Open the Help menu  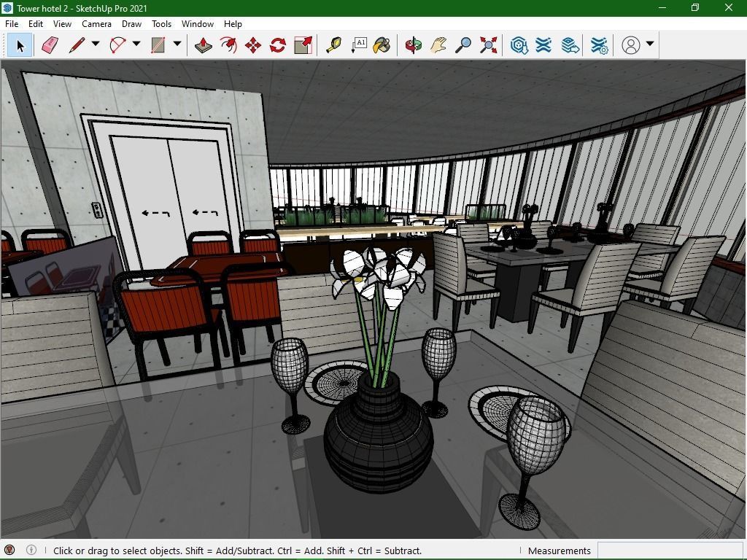pos(233,24)
